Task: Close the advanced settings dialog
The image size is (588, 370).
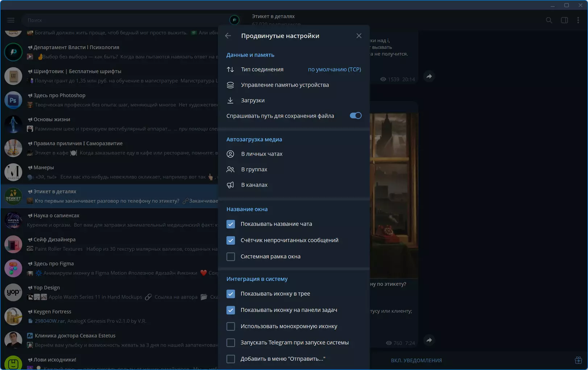Action: click(x=359, y=36)
